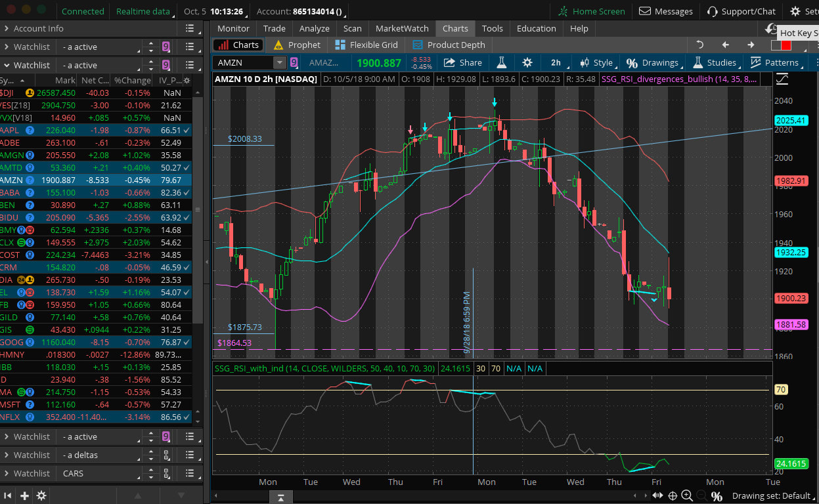
Task: Expand the CARS Watchlist section
Action: coord(7,473)
